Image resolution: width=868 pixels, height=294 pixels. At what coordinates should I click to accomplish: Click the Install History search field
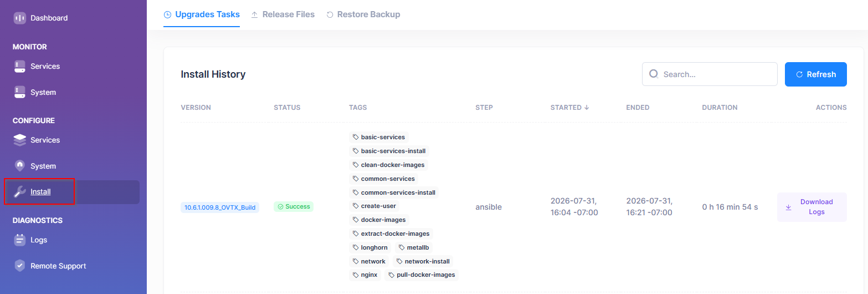(x=710, y=74)
